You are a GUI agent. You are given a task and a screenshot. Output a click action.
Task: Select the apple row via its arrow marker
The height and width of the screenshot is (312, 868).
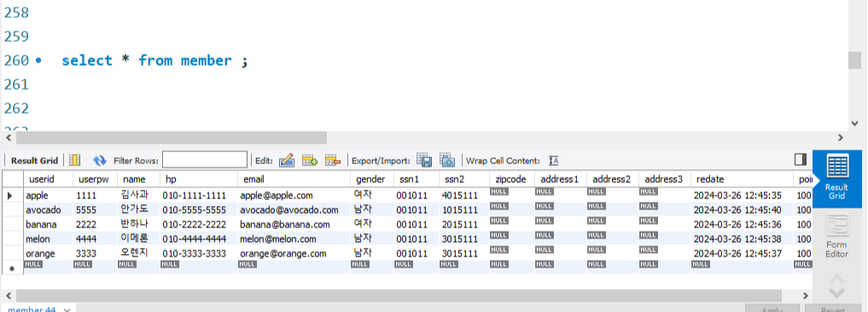[10, 195]
